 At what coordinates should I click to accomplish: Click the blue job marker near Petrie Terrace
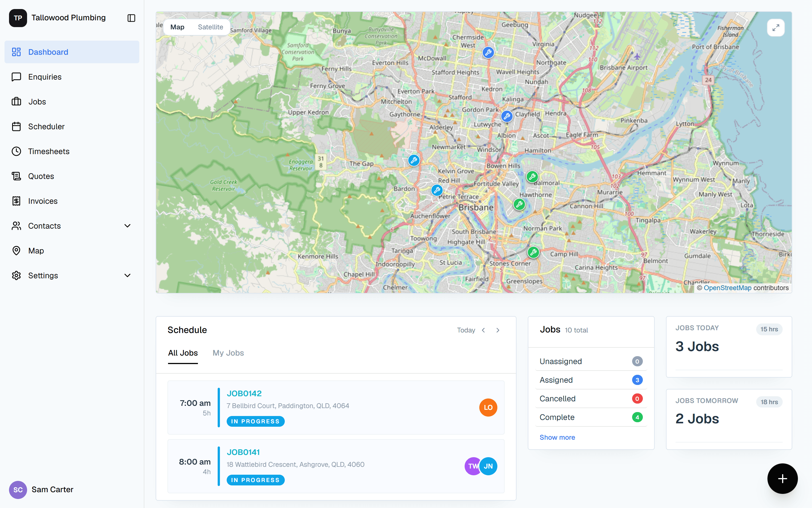[x=437, y=190]
